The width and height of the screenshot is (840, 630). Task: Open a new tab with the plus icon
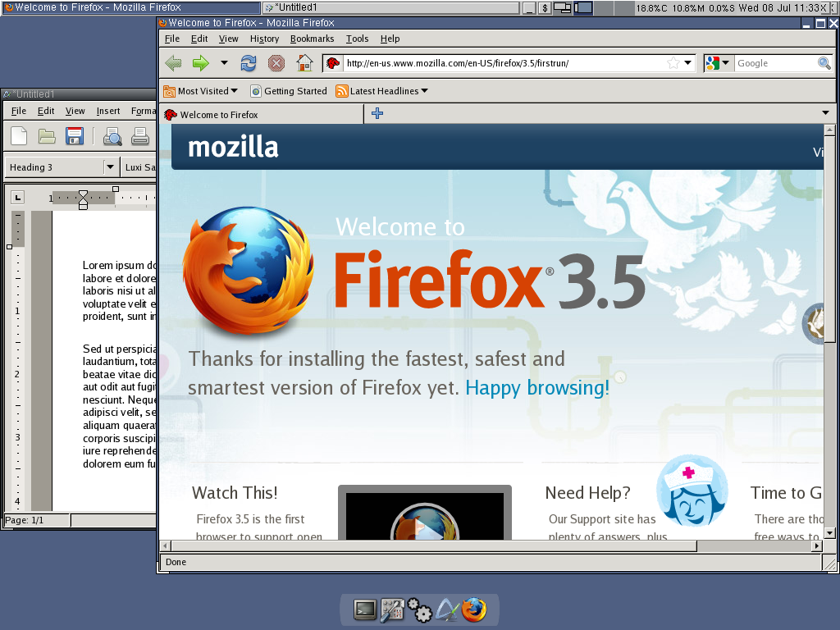(377, 114)
